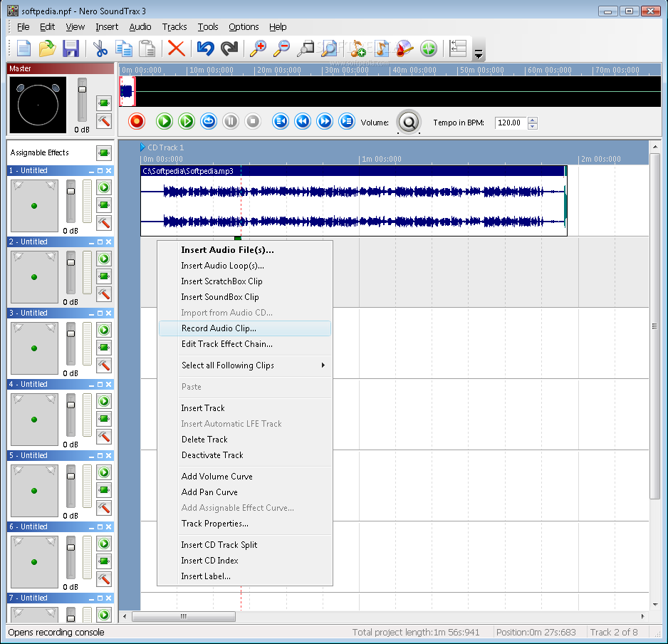This screenshot has width=668, height=644.
Task: Click the red Record button in the transport bar
Action: (x=137, y=122)
